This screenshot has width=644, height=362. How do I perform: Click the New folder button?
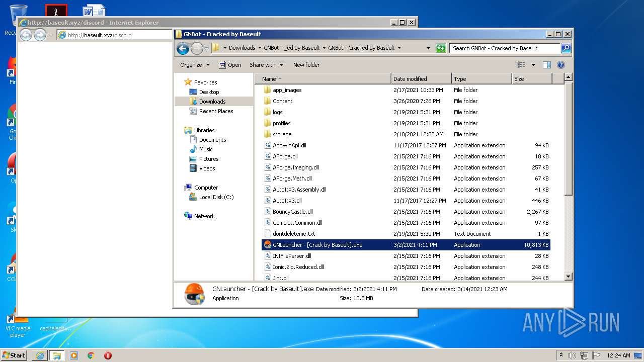(306, 65)
